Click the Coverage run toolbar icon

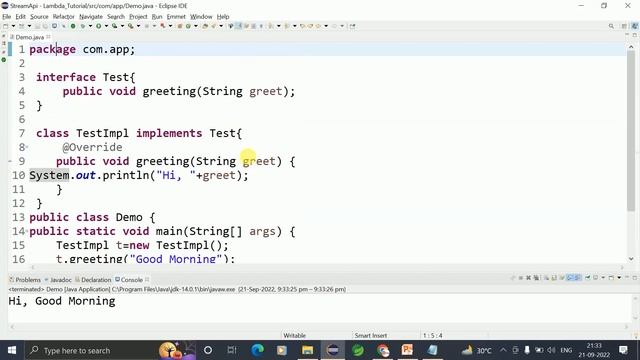[114, 26]
